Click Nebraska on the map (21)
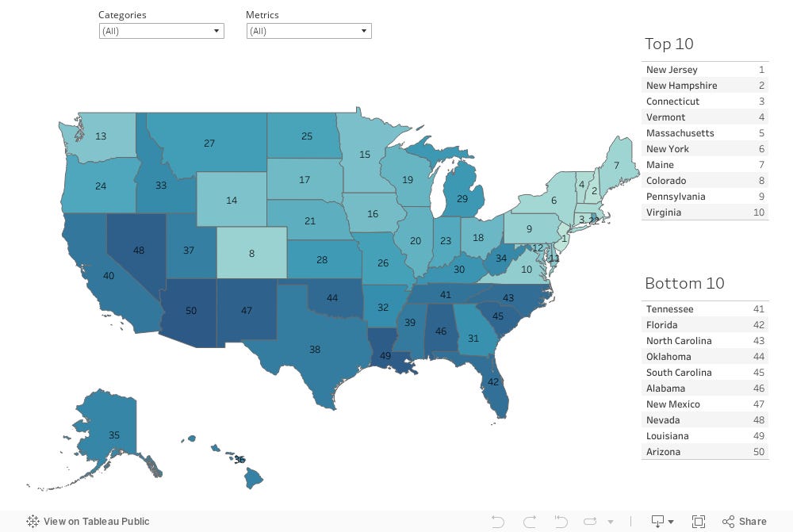793x532 pixels. click(310, 221)
